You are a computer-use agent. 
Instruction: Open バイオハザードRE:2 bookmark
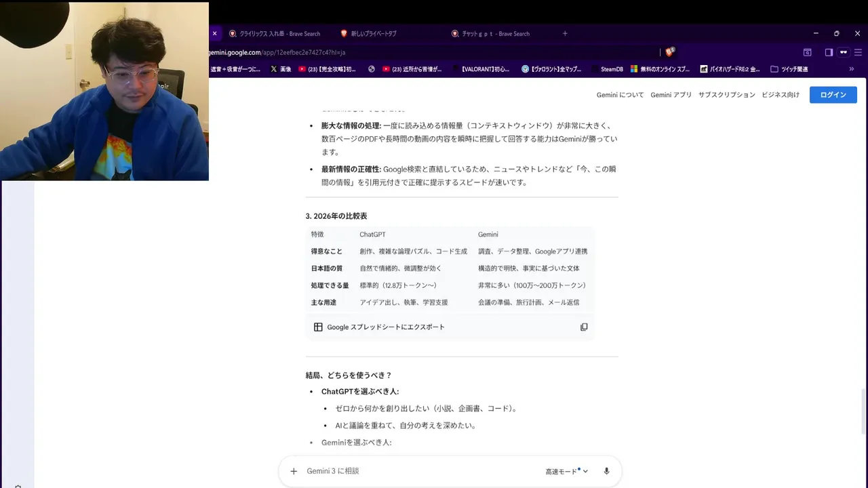click(730, 69)
